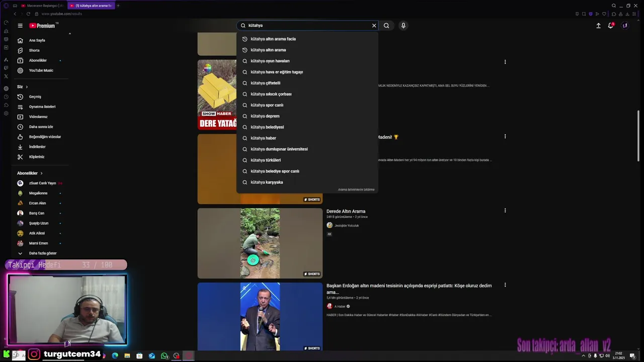Choose suggestion kütahya deprem

(x=307, y=116)
